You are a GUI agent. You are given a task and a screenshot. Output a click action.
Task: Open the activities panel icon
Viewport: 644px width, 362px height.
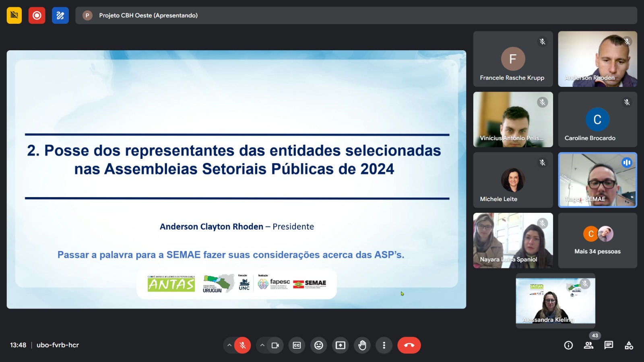point(629,345)
